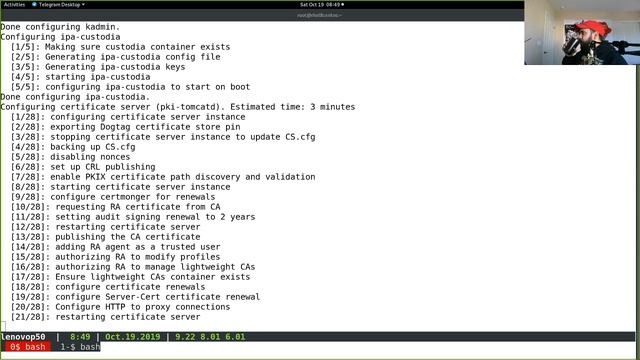Click line '[1/28]: configuring certificate server instance'
The height and width of the screenshot is (360, 640).
coord(128,117)
